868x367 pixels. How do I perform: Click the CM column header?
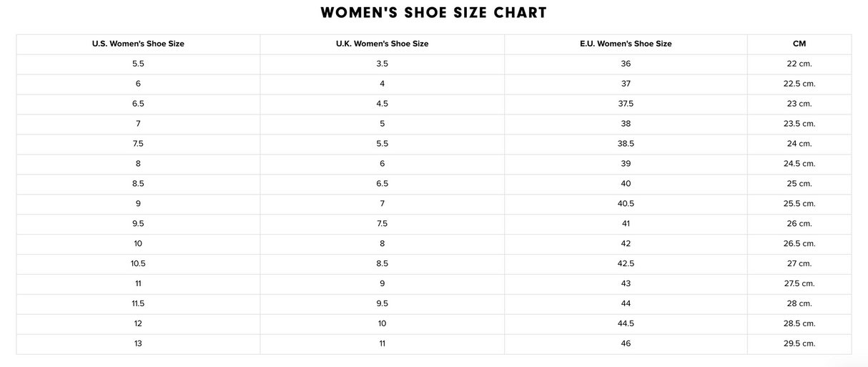click(x=799, y=44)
